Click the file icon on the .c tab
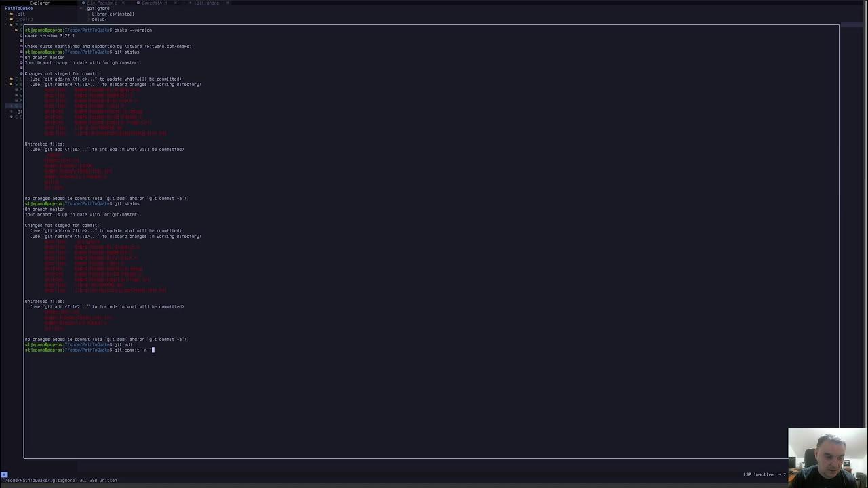868x488 pixels. [83, 3]
